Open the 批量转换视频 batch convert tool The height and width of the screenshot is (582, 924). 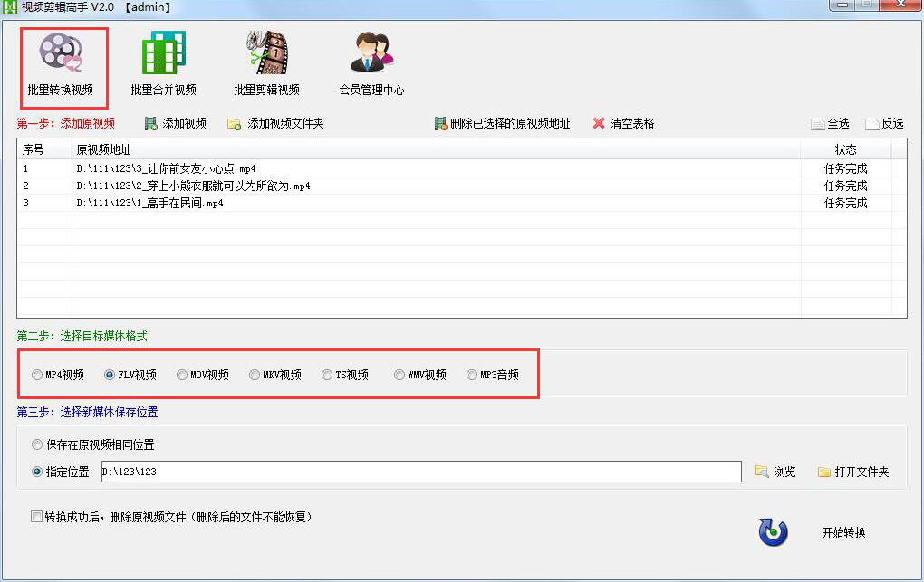click(x=62, y=65)
